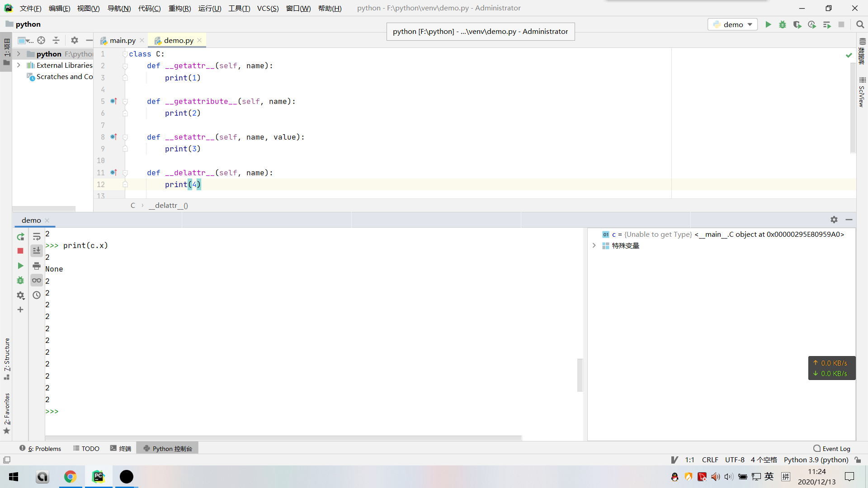This screenshot has width=868, height=488.
Task: Open the 重构(R) menu
Action: pyautogui.click(x=179, y=8)
